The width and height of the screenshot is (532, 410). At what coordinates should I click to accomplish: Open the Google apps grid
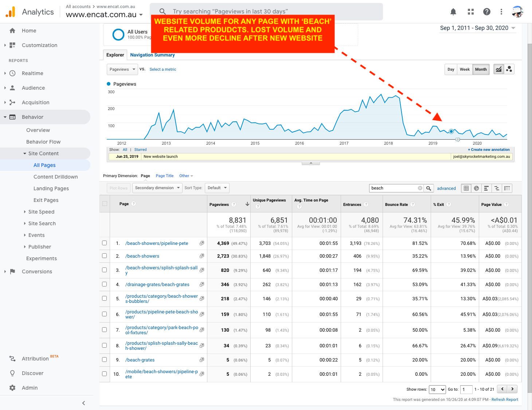[x=471, y=12]
